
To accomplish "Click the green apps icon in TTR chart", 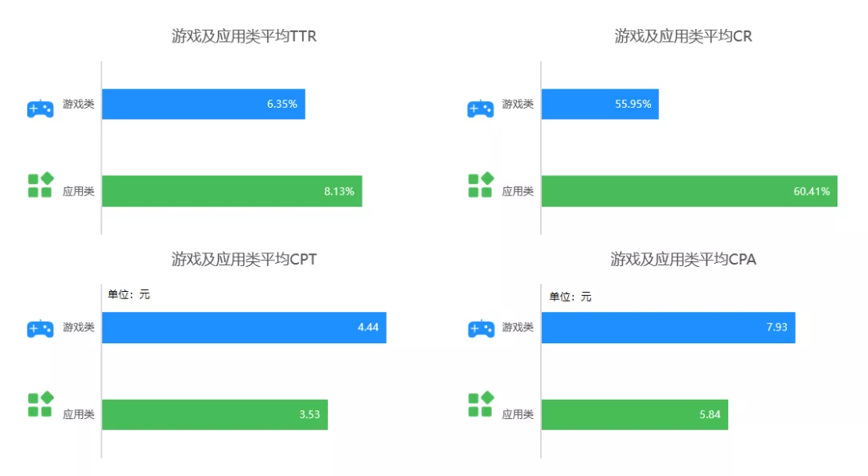I will (x=40, y=185).
